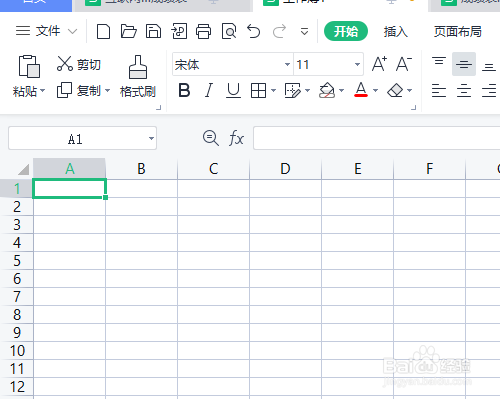Expand the 复制 dropdown arrow
This screenshot has width=500, height=399.
(x=107, y=90)
